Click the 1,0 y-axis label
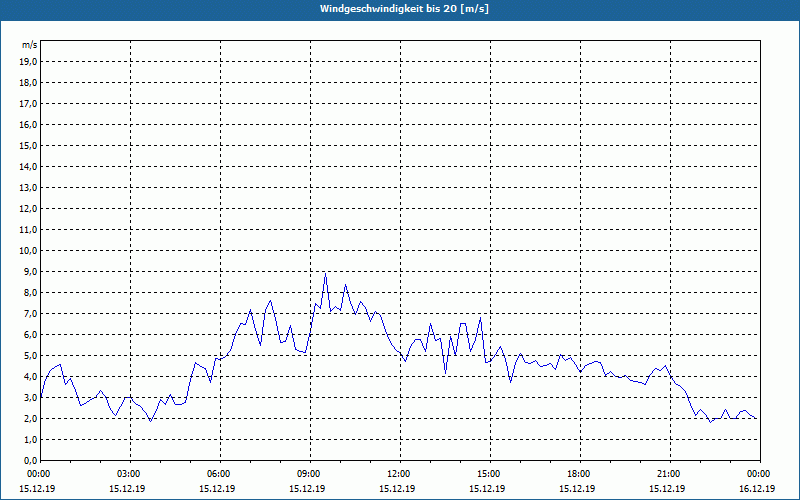Image resolution: width=800 pixels, height=500 pixels. [x=30, y=439]
